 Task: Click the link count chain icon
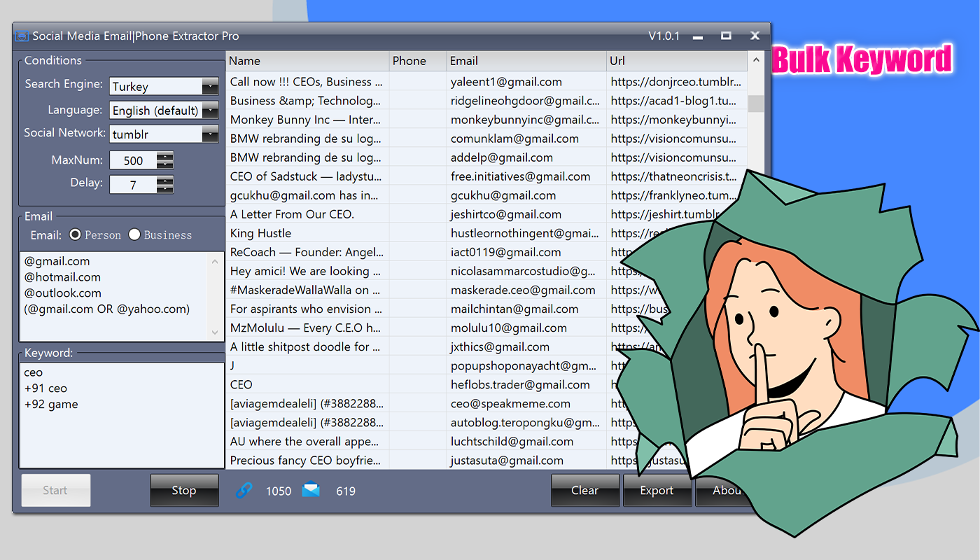pos(244,491)
